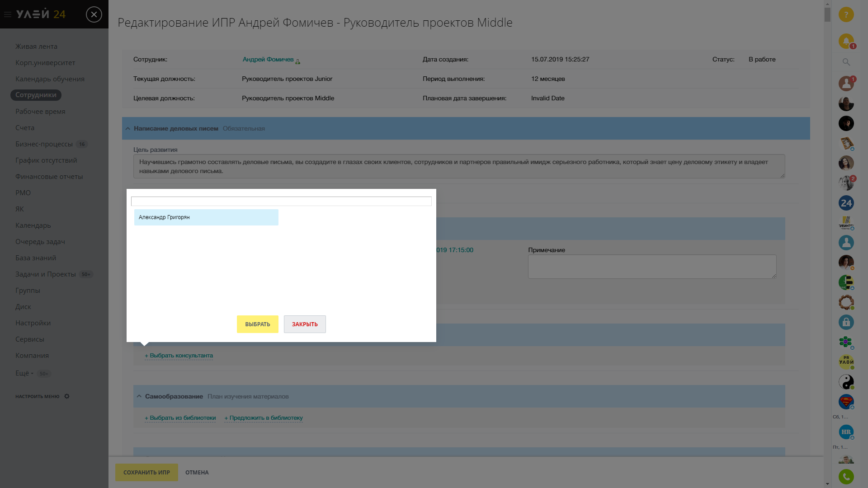The width and height of the screenshot is (868, 488).
Task: Open Финансовые отчеты menu item
Action: tap(49, 177)
